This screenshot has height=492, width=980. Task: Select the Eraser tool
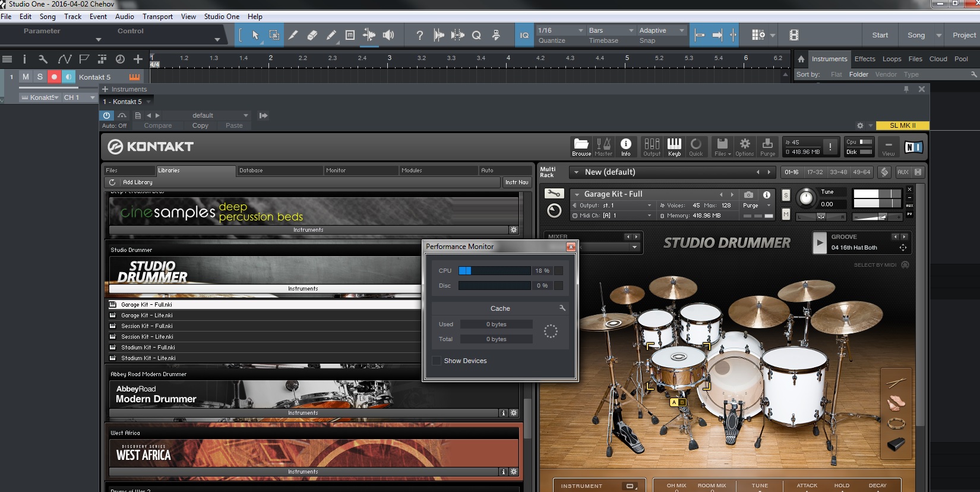tap(312, 35)
